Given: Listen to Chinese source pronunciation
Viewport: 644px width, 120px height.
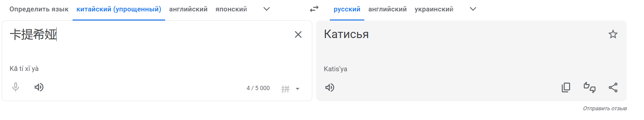Looking at the screenshot, I should (x=39, y=87).
